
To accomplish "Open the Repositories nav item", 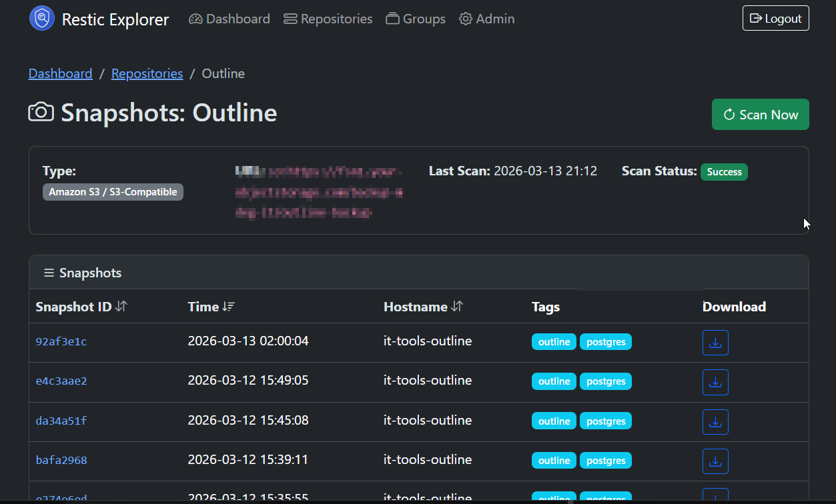I will click(x=328, y=19).
